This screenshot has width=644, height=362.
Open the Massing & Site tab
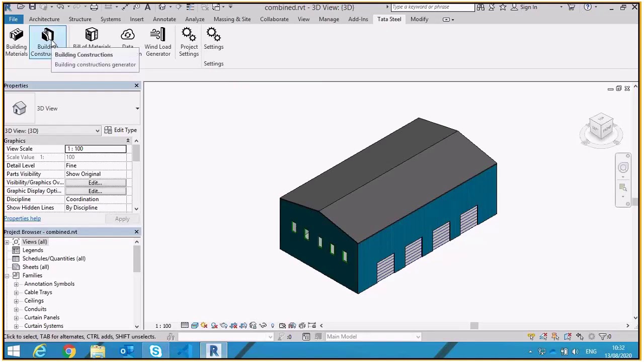pos(232,19)
